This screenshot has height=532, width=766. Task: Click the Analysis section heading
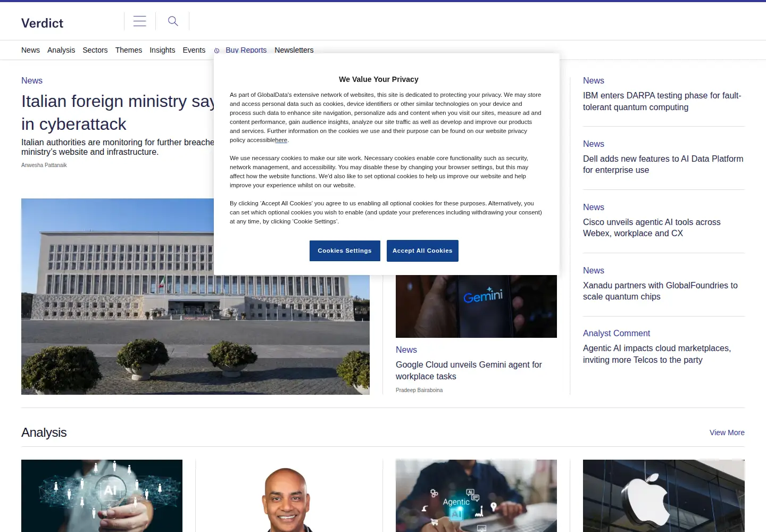44,433
